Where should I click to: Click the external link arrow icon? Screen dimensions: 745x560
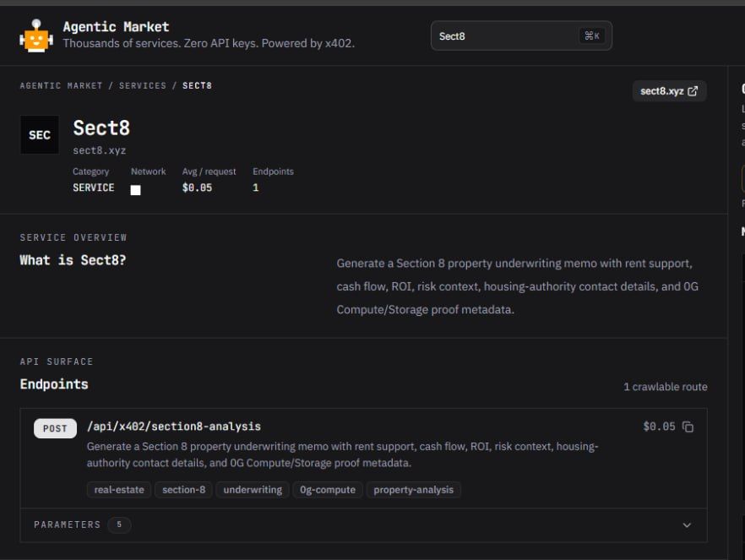point(693,90)
